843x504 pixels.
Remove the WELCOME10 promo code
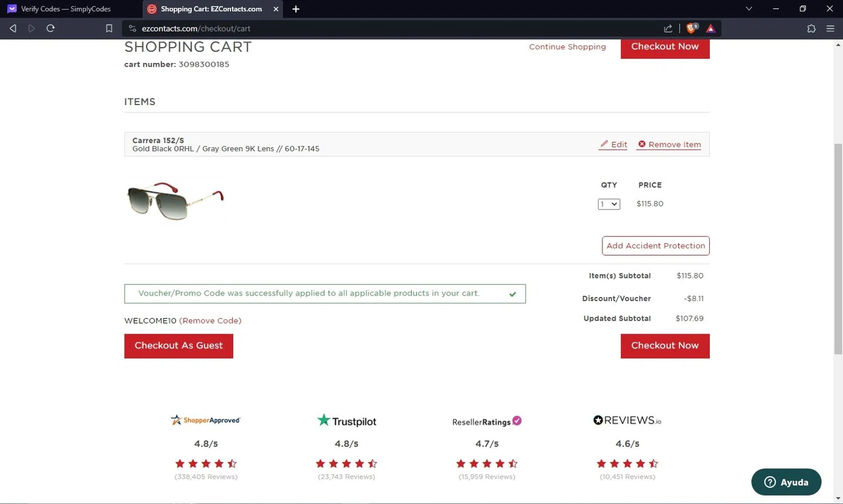tap(210, 321)
